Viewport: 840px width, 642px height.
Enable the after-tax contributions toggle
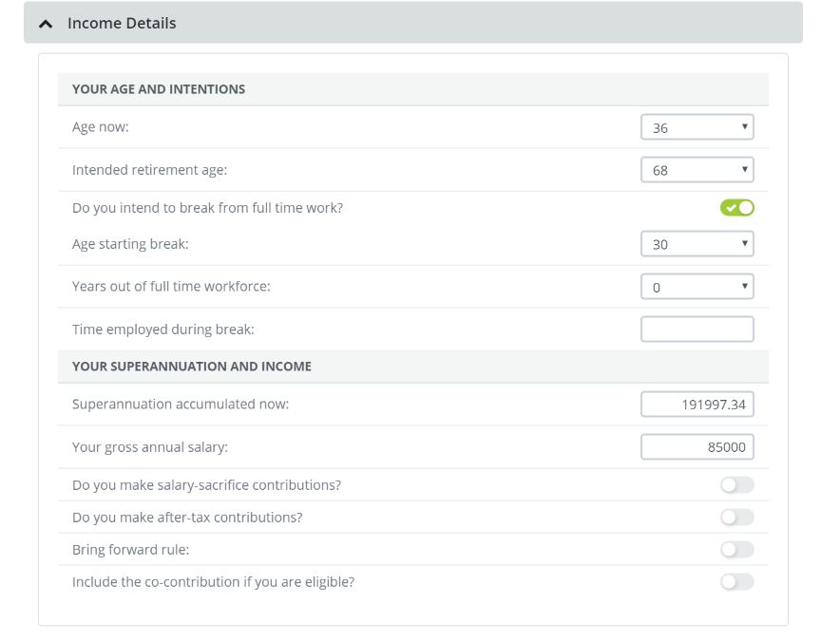tap(736, 518)
